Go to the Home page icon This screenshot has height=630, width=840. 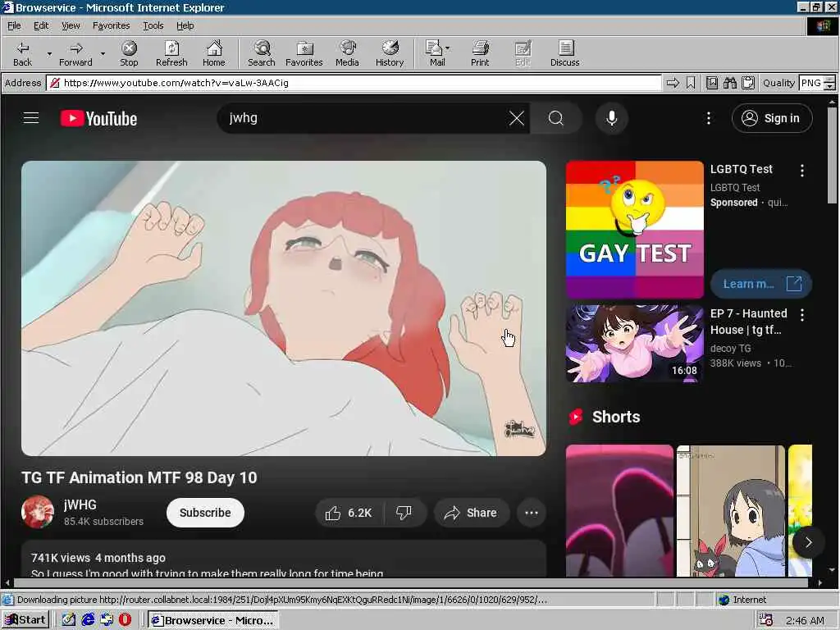point(214,54)
